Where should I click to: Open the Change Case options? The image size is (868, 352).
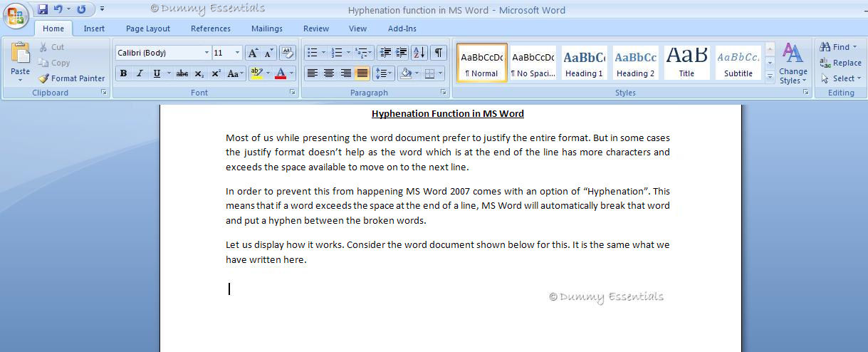[235, 73]
